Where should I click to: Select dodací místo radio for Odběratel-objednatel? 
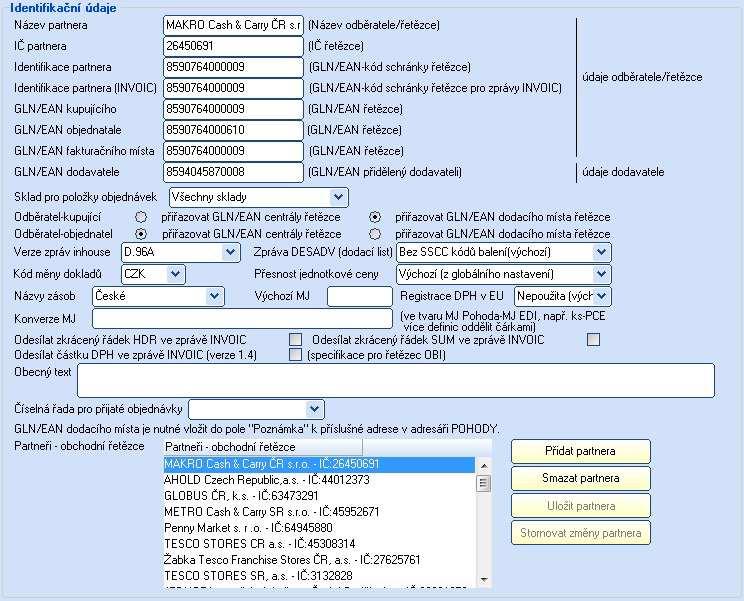(x=375, y=234)
